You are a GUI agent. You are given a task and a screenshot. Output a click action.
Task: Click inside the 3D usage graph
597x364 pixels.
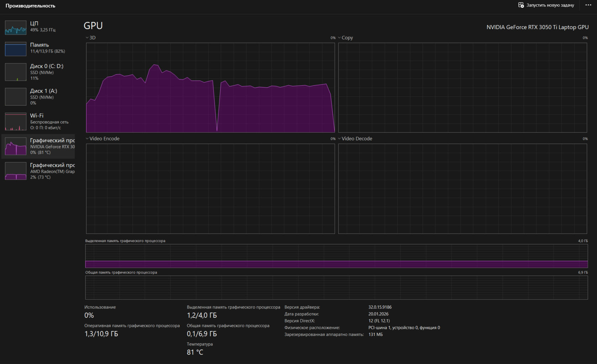[210, 87]
